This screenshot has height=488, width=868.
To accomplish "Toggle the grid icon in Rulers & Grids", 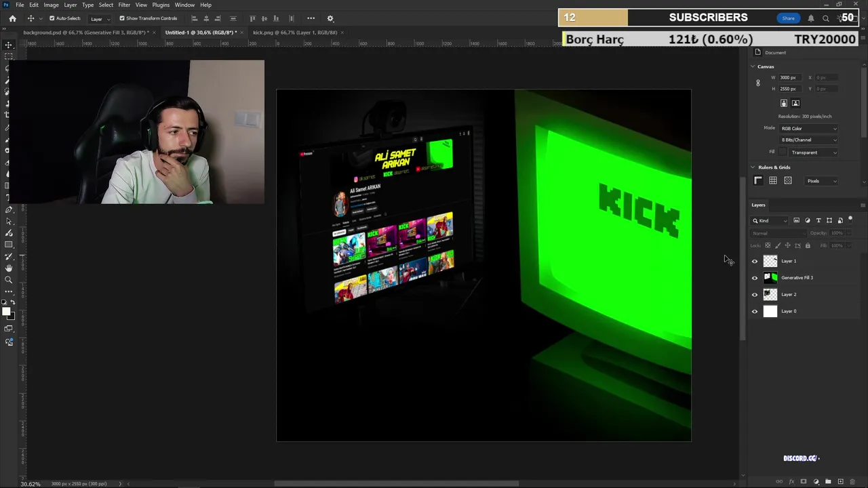I will click(773, 181).
